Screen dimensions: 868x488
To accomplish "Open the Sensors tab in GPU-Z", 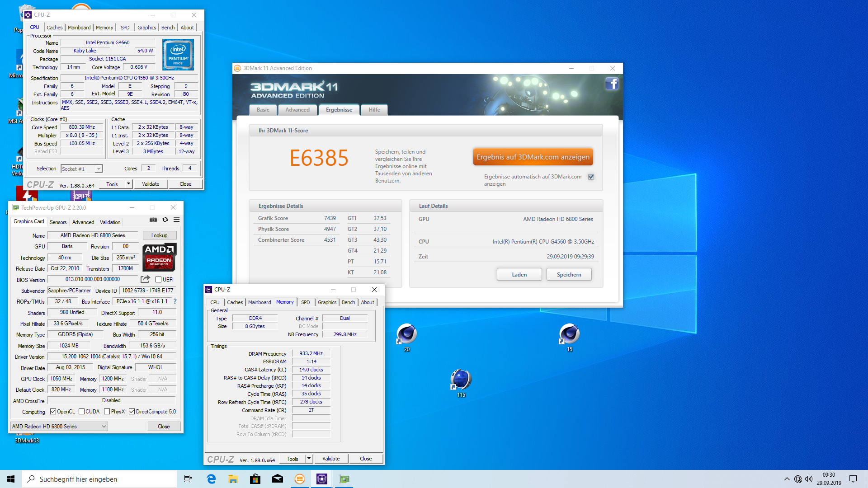I will click(x=58, y=222).
